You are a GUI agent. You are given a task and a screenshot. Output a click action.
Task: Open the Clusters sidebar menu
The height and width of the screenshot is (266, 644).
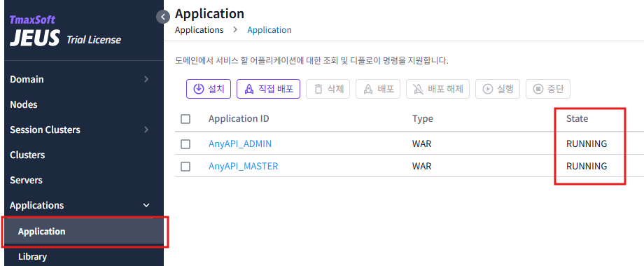(x=84, y=155)
